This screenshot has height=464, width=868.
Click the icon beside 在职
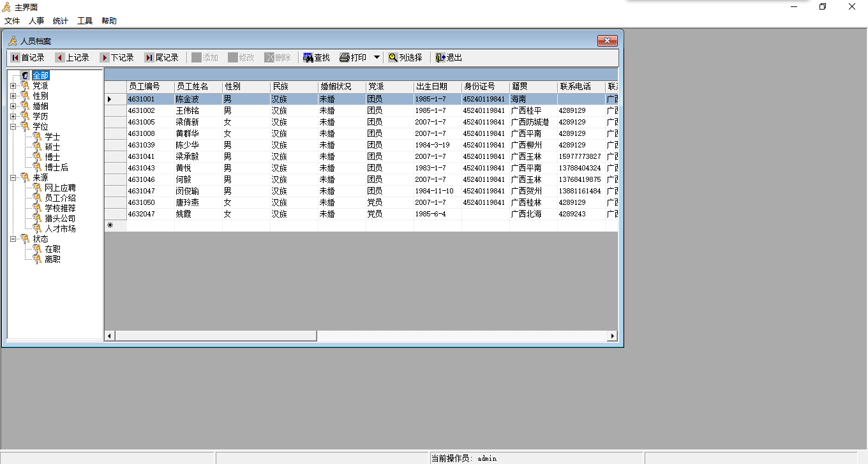click(37, 249)
